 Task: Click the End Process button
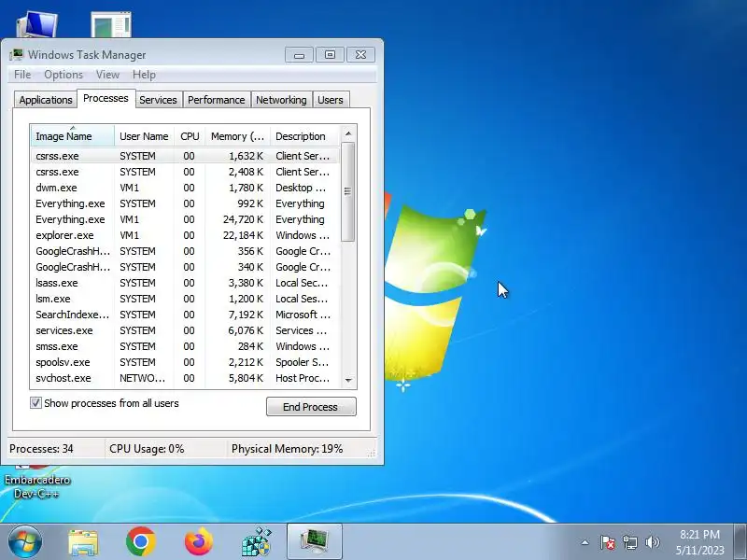pyautogui.click(x=311, y=407)
